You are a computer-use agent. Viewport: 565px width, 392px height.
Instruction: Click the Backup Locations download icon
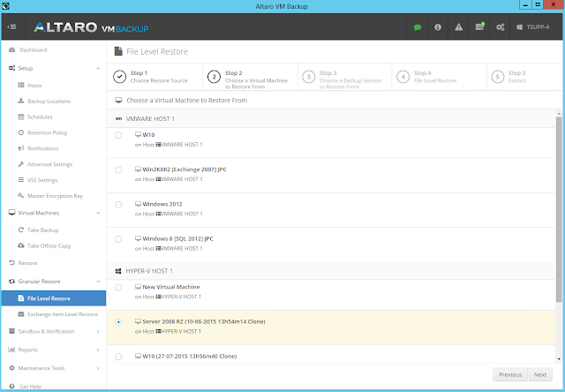[x=21, y=101]
